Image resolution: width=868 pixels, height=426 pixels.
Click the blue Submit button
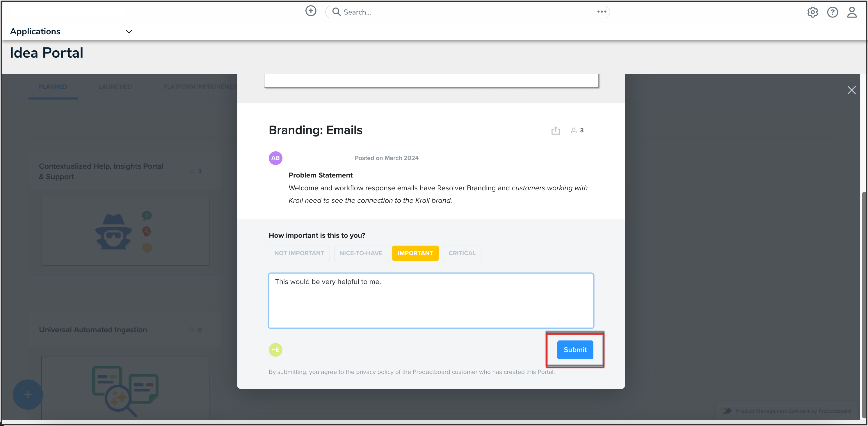click(574, 349)
